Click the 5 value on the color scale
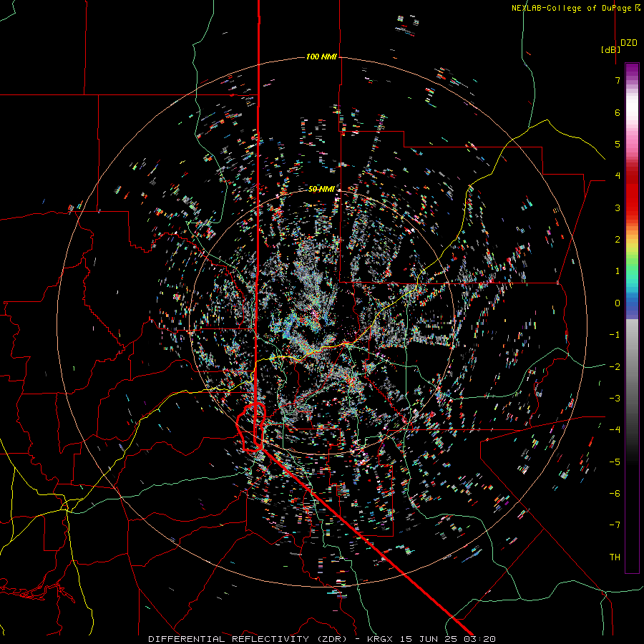This screenshot has width=644, height=644. coord(618,144)
